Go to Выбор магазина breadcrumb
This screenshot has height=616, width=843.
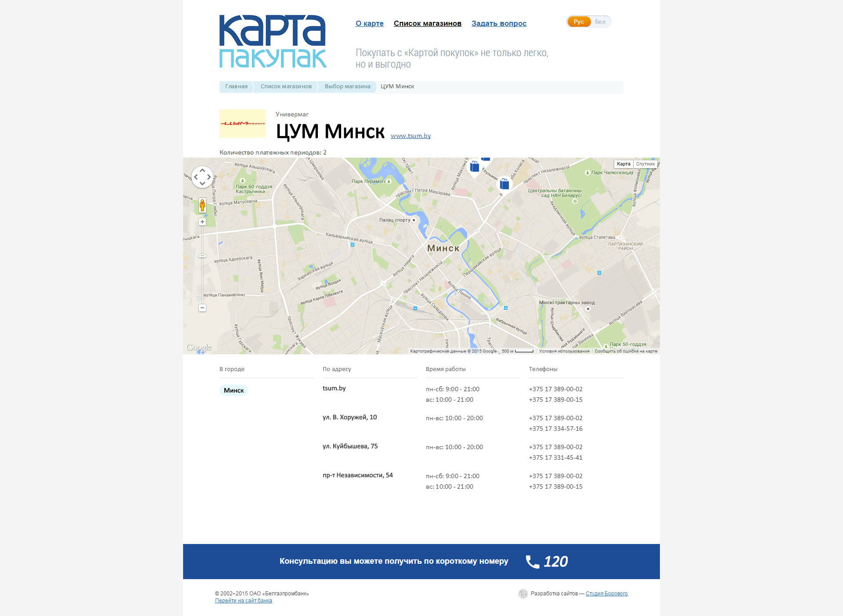pos(348,86)
